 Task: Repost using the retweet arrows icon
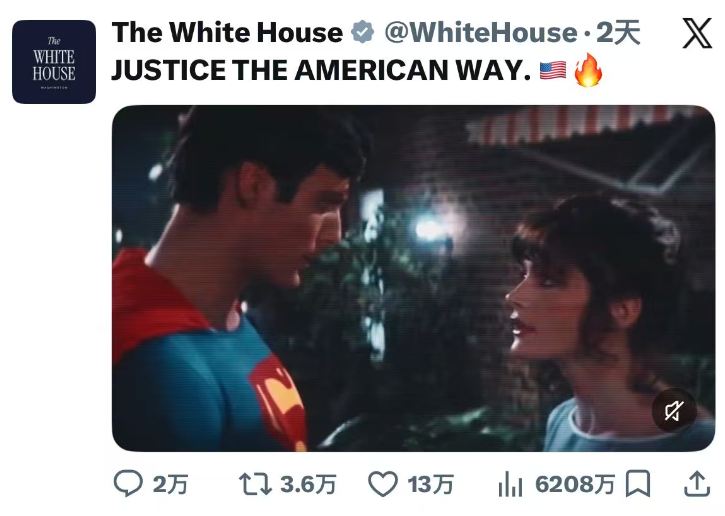254,485
